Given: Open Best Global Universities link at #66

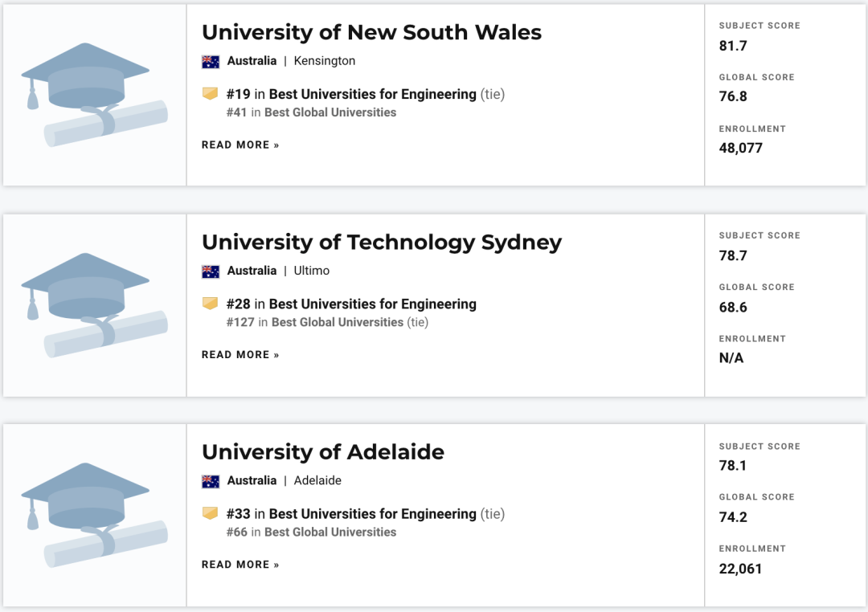Looking at the screenshot, I should click(x=330, y=532).
